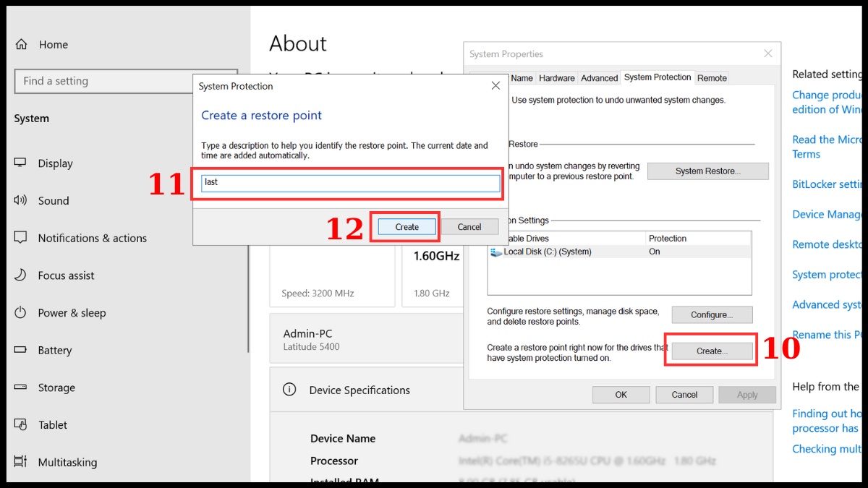
Task: Select the Local Disk (C:) drive icon
Action: [x=495, y=252]
